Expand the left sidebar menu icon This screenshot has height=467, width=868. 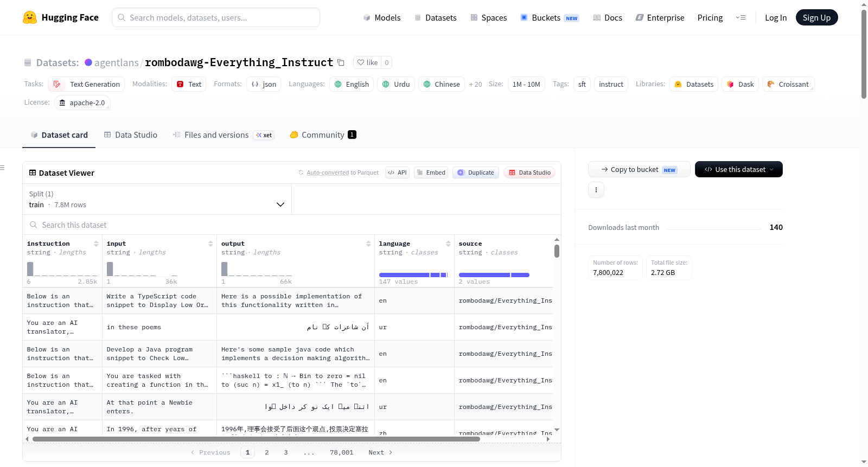tap(2, 168)
